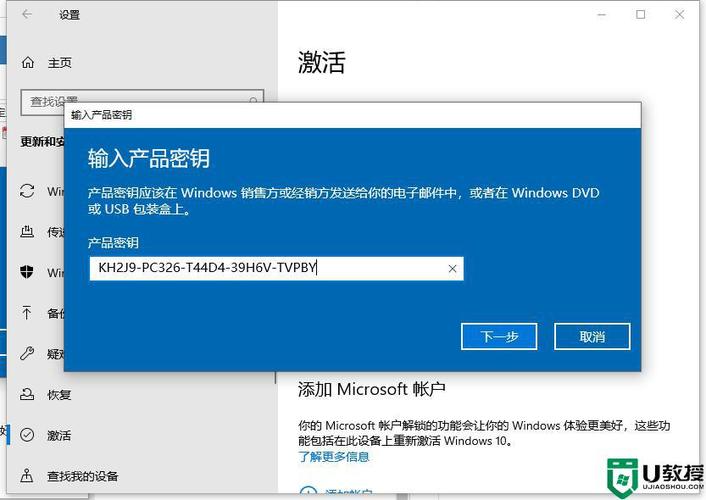Open Windows Security shield icon
The width and height of the screenshot is (706, 500).
(27, 272)
